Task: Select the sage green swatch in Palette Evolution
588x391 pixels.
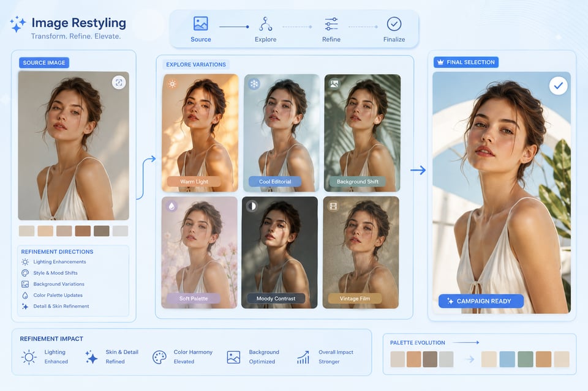Action: coord(526,359)
